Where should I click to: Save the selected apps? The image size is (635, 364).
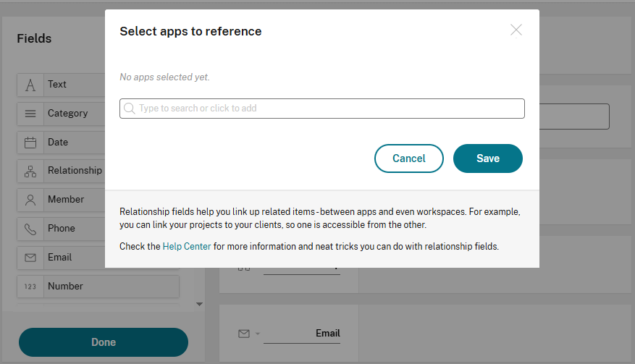pyautogui.click(x=487, y=158)
